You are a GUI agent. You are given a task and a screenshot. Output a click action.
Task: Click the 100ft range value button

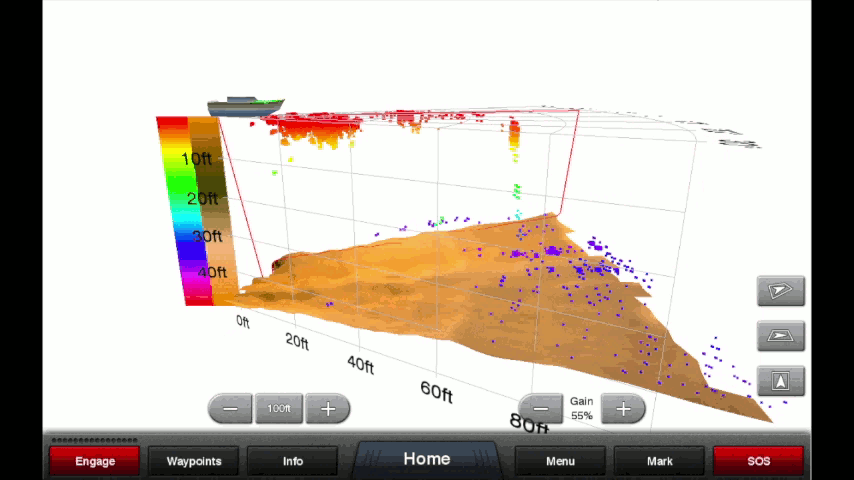coord(279,409)
